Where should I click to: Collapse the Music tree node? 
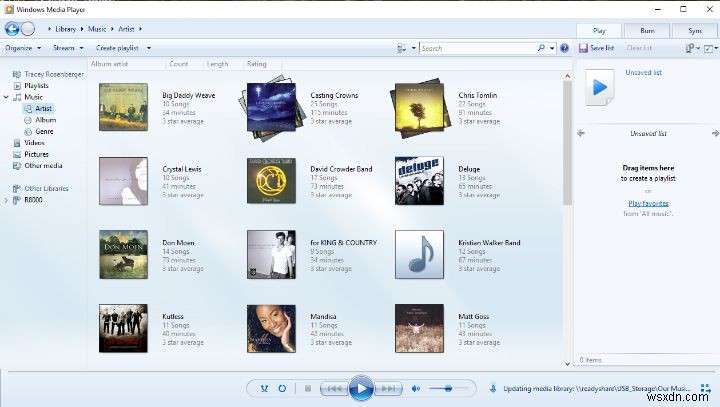click(6, 97)
